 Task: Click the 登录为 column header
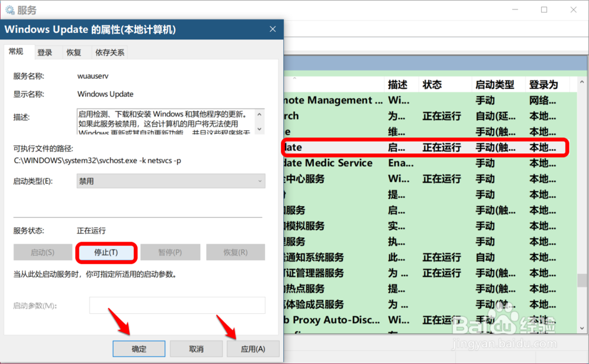(x=548, y=84)
